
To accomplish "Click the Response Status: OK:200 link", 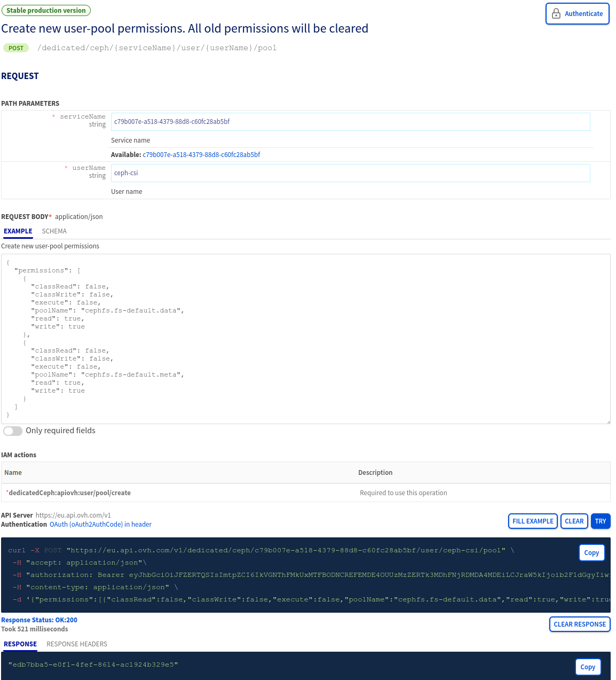I will [40, 620].
